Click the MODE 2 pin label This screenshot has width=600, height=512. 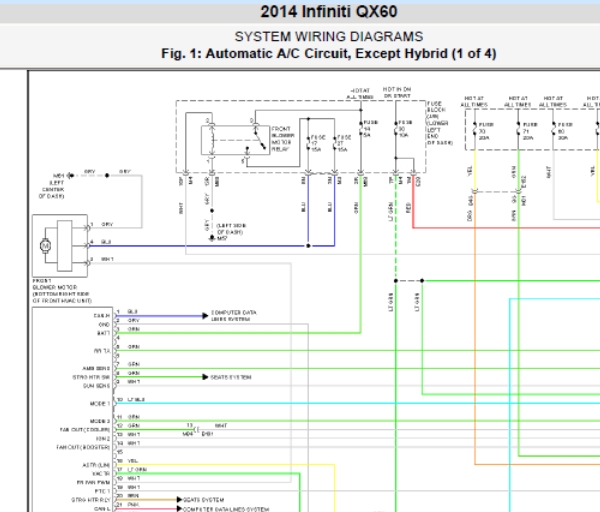pyautogui.click(x=99, y=421)
